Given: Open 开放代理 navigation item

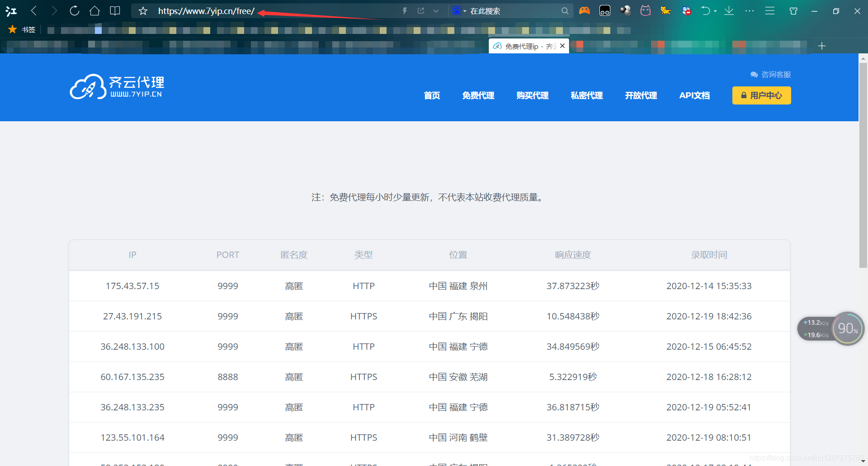Looking at the screenshot, I should click(641, 95).
